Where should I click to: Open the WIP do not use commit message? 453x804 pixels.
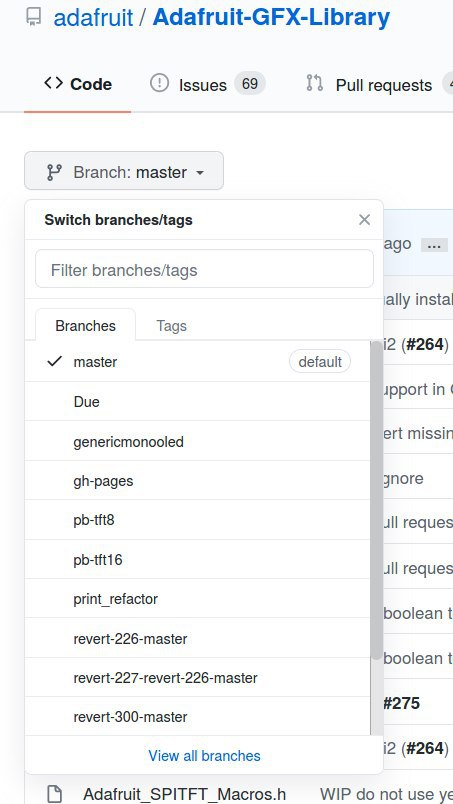(x=386, y=794)
